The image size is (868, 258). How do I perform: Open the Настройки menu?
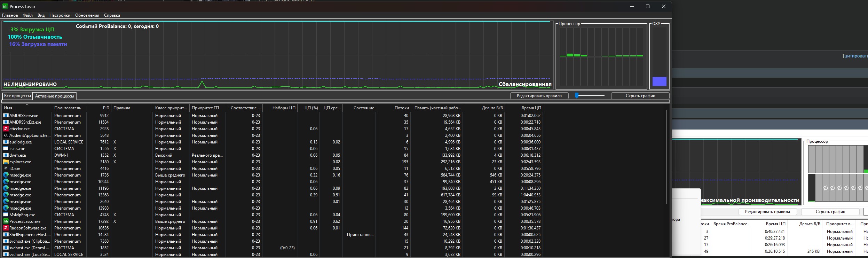point(60,15)
